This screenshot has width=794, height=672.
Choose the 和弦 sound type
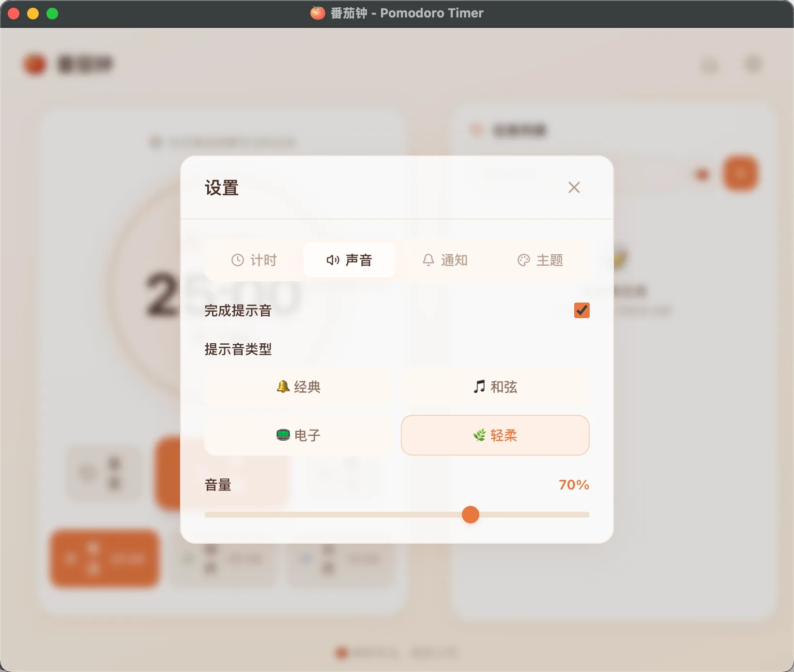click(495, 387)
